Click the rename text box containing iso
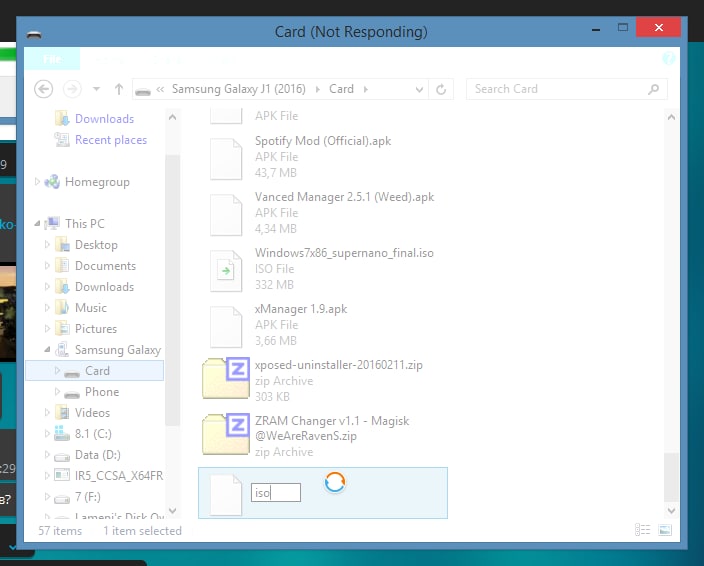Viewport: 704px width, 566px height. click(276, 493)
